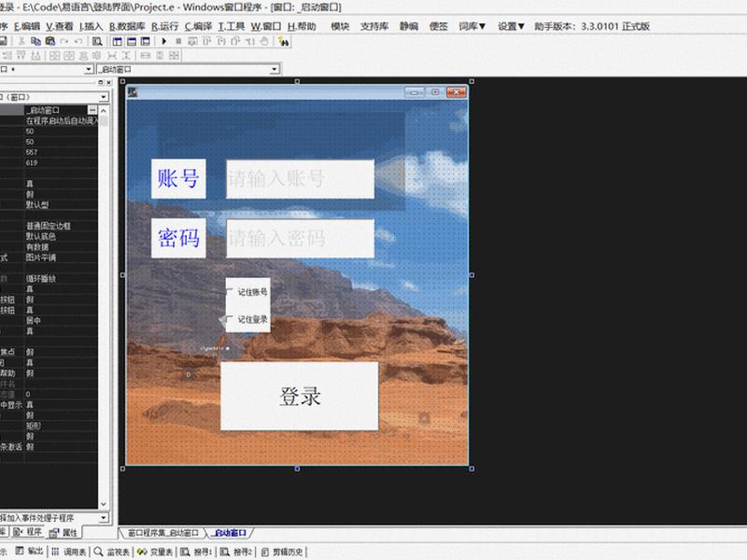747x560 pixels.
Task: Toggle the 记住账号 checkbox
Action: [x=230, y=291]
